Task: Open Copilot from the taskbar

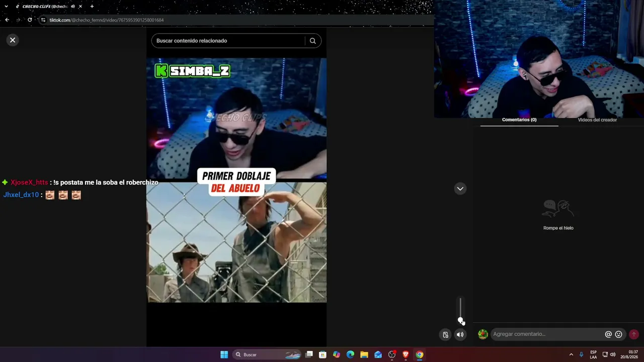Action: click(x=337, y=354)
